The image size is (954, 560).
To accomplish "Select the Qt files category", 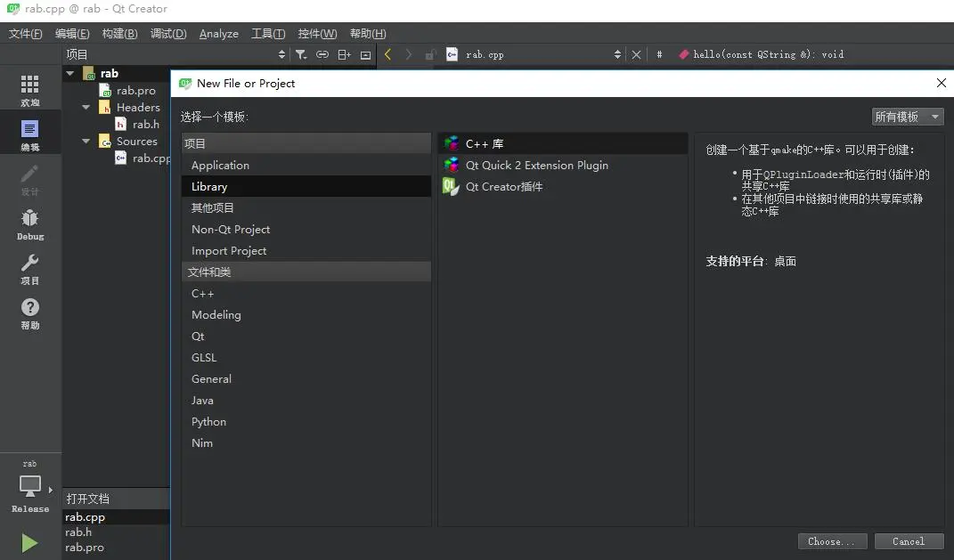I will coord(306,336).
